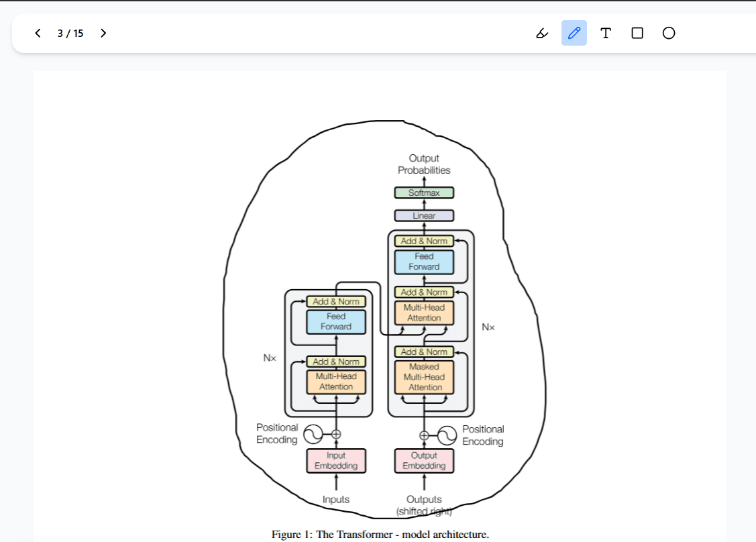Viewport: 756px width, 542px height.
Task: Go to the previous page
Action: (x=38, y=33)
